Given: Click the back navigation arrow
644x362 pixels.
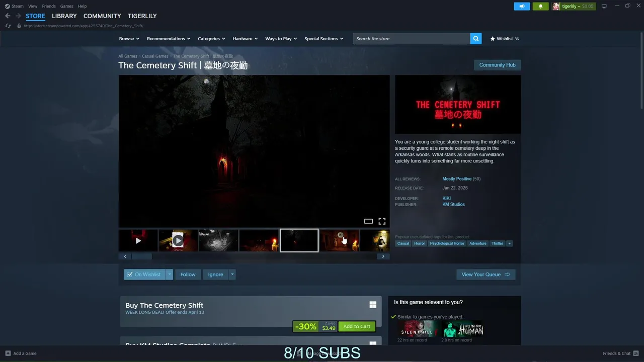Looking at the screenshot, I should coord(8,16).
